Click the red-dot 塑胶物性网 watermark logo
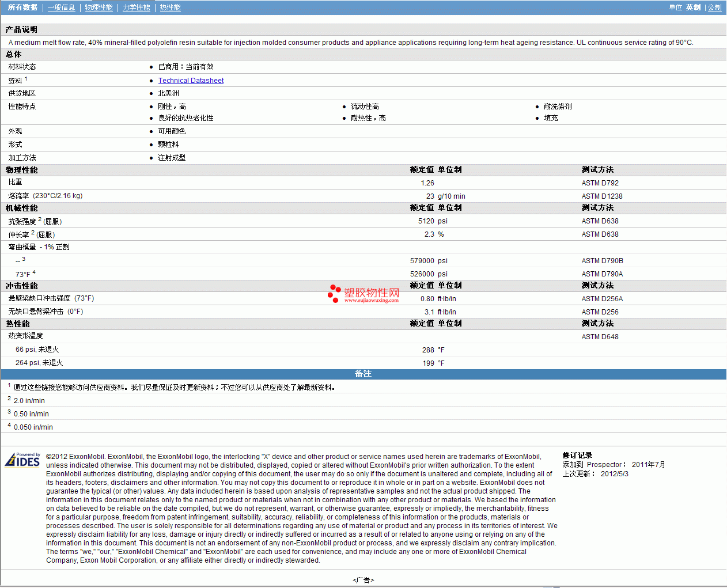 click(363, 293)
